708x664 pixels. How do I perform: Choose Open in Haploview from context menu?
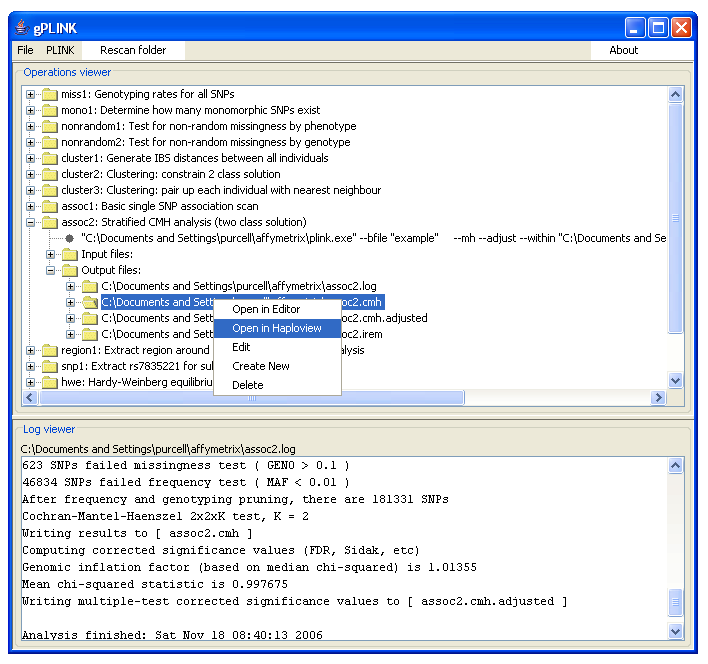click(277, 329)
